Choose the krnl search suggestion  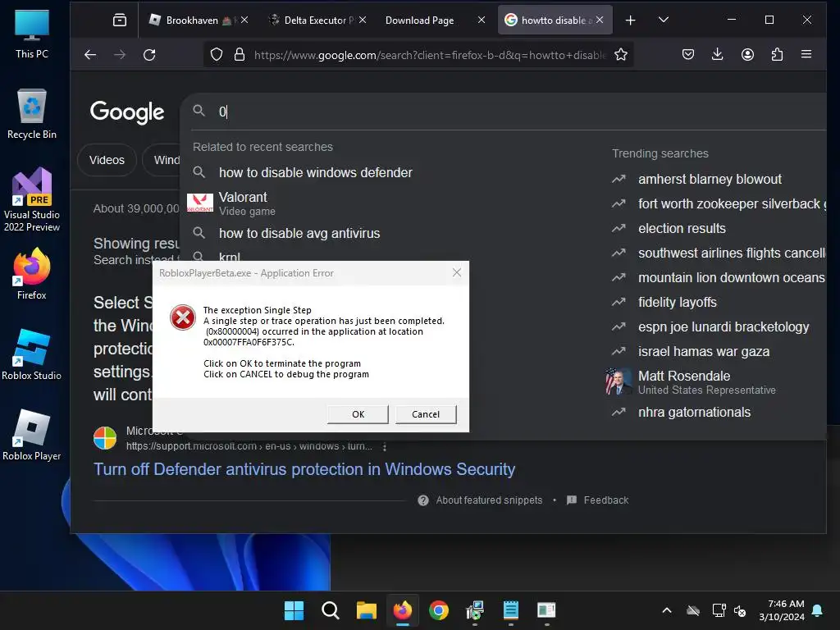tap(230, 257)
